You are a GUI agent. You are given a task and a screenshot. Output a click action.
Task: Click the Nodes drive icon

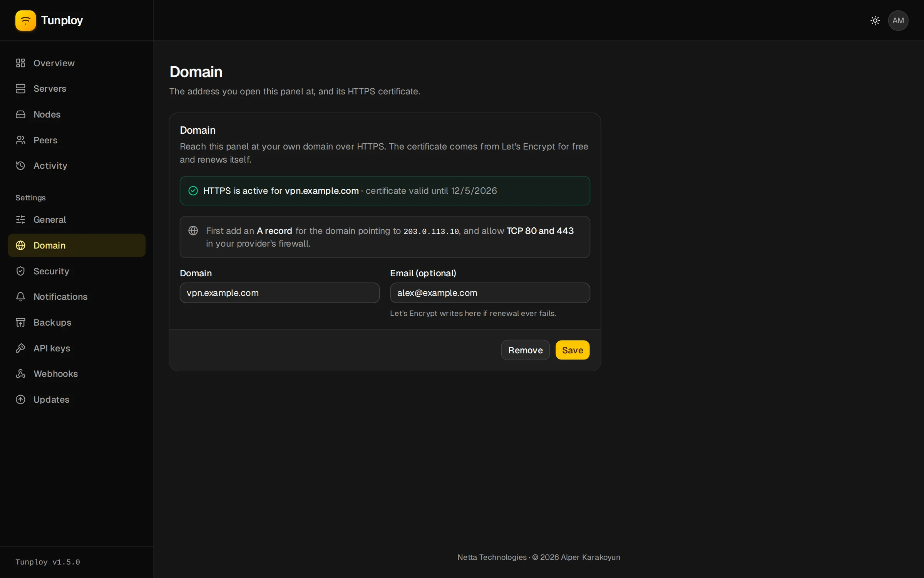20,114
